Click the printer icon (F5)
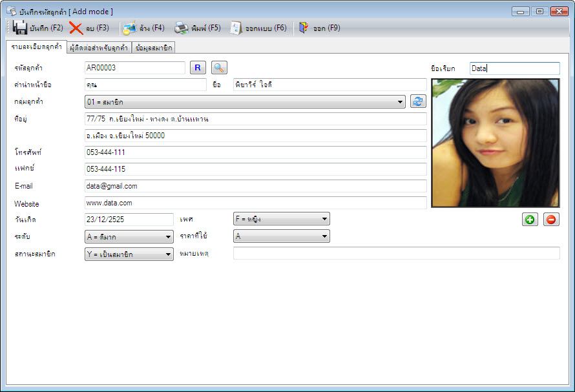575x392 pixels. (181, 28)
